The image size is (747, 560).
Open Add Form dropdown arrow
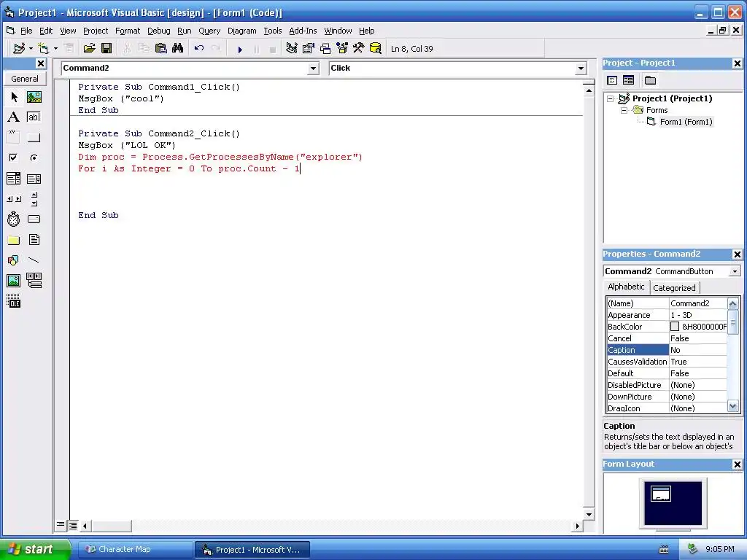point(55,48)
